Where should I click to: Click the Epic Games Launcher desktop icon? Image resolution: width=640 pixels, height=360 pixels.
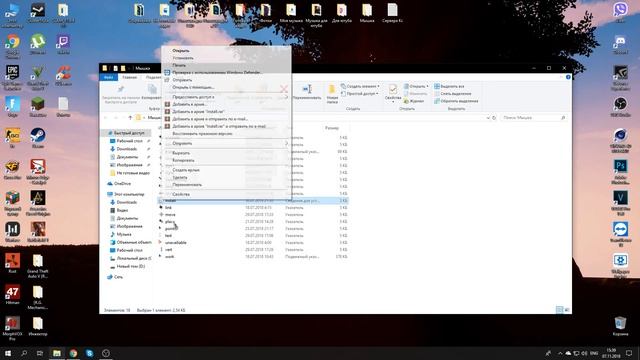click(12, 78)
